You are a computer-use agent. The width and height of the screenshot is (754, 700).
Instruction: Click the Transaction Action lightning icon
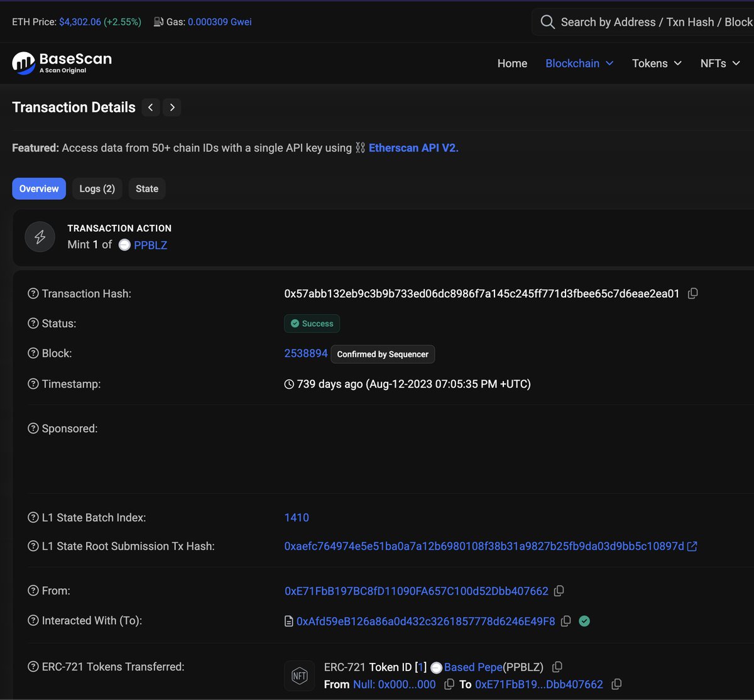click(x=40, y=237)
